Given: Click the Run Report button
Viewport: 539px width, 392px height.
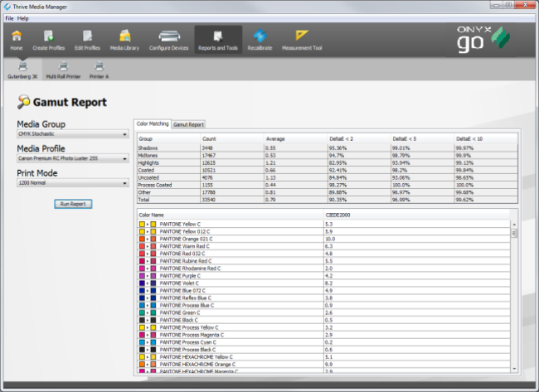Looking at the screenshot, I should point(73,204).
